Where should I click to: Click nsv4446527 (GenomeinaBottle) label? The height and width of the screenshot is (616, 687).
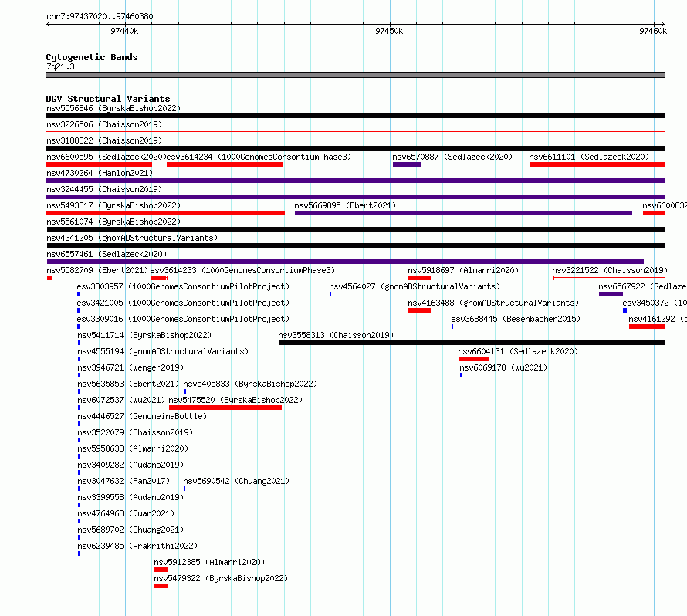tap(142, 416)
